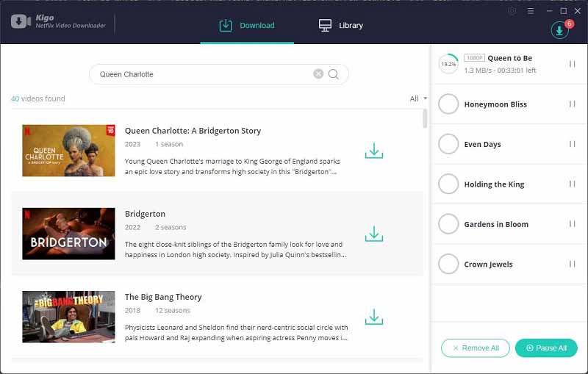The width and height of the screenshot is (588, 374).
Task: Click the Queen to Be progress circle
Action: (x=448, y=64)
